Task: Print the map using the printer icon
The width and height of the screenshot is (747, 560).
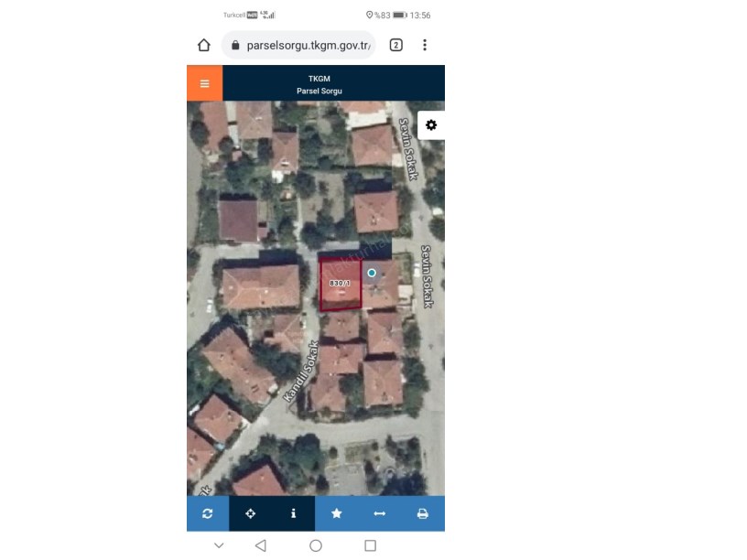Action: pos(422,514)
